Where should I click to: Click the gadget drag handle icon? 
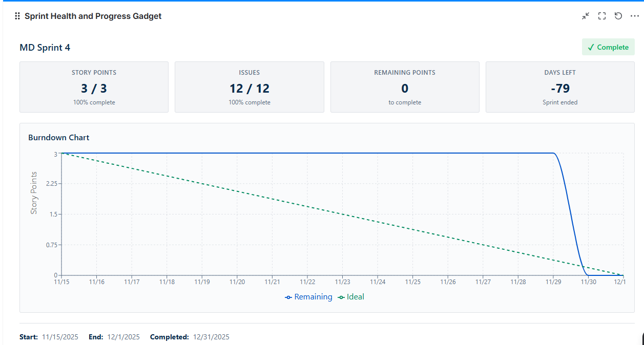point(17,16)
